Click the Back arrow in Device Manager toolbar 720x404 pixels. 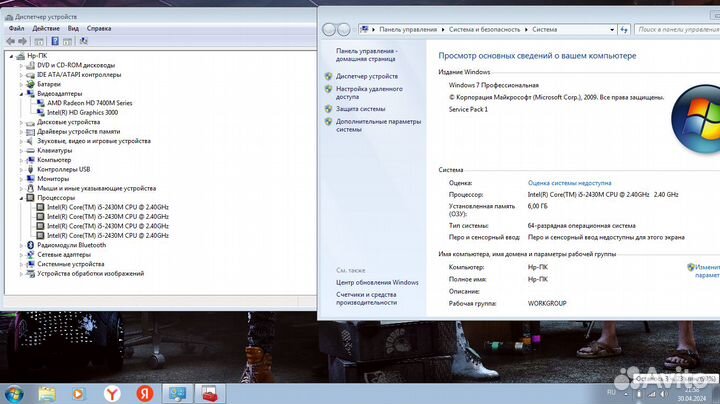tap(10, 41)
